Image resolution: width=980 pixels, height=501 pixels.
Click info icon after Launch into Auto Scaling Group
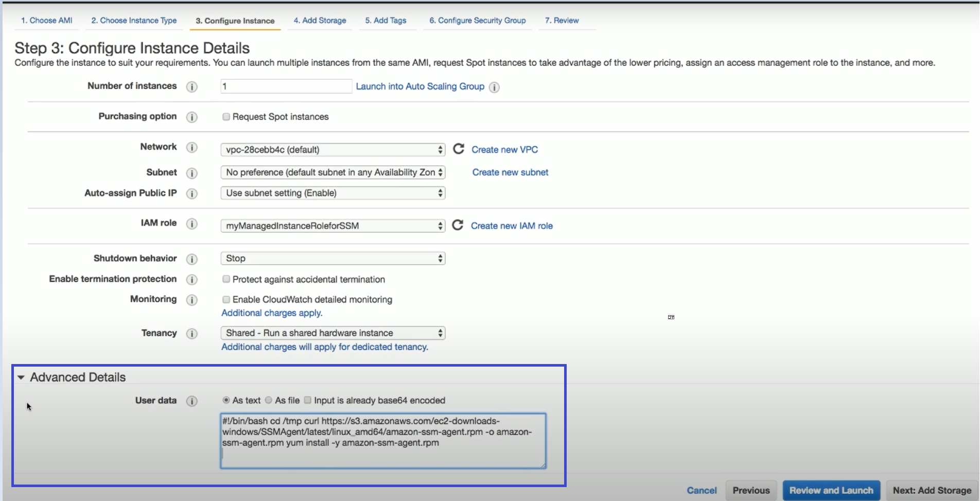coord(494,87)
